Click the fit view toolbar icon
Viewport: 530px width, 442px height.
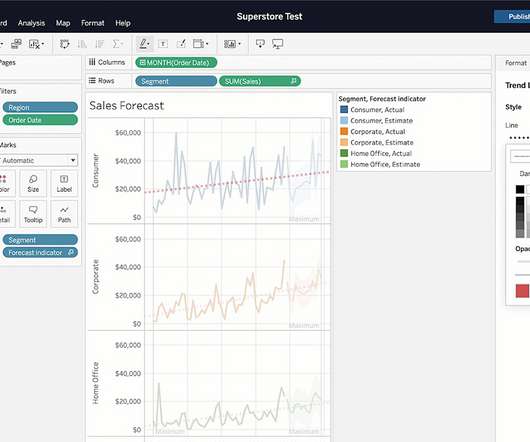click(x=198, y=44)
